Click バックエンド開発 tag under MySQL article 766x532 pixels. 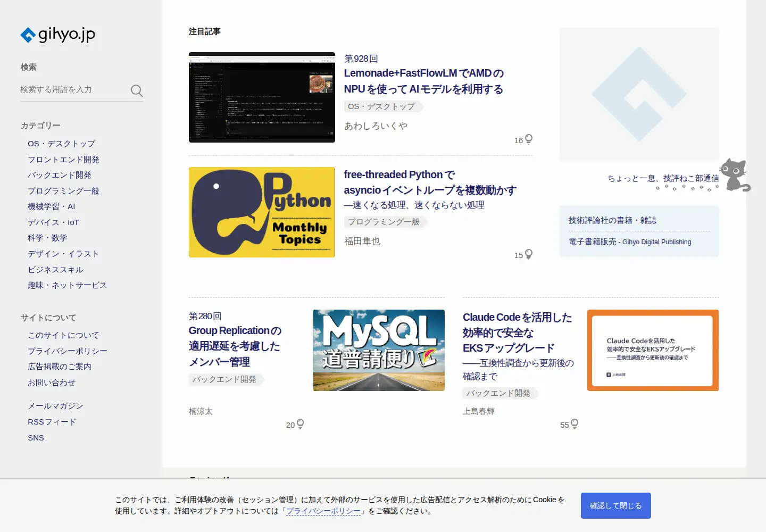coord(226,379)
